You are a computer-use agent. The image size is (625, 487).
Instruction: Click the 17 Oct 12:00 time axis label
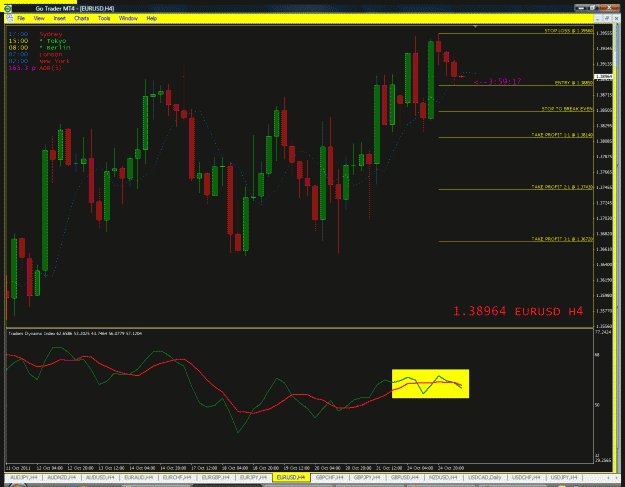pos(203,468)
